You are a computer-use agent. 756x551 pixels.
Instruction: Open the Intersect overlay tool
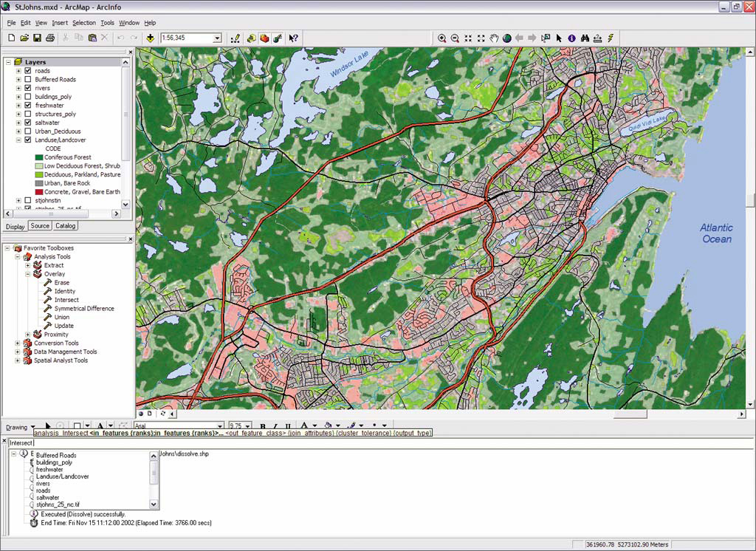click(x=66, y=300)
